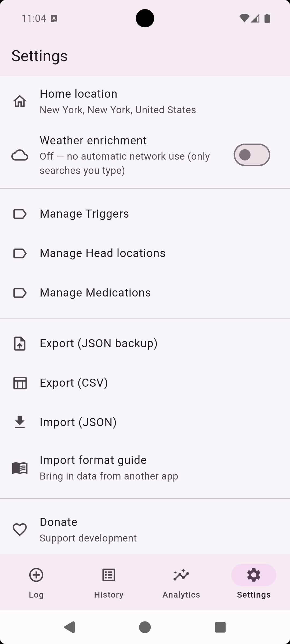Choose Import format guide entry
Viewport: 290px width, 644px height.
pos(145,468)
